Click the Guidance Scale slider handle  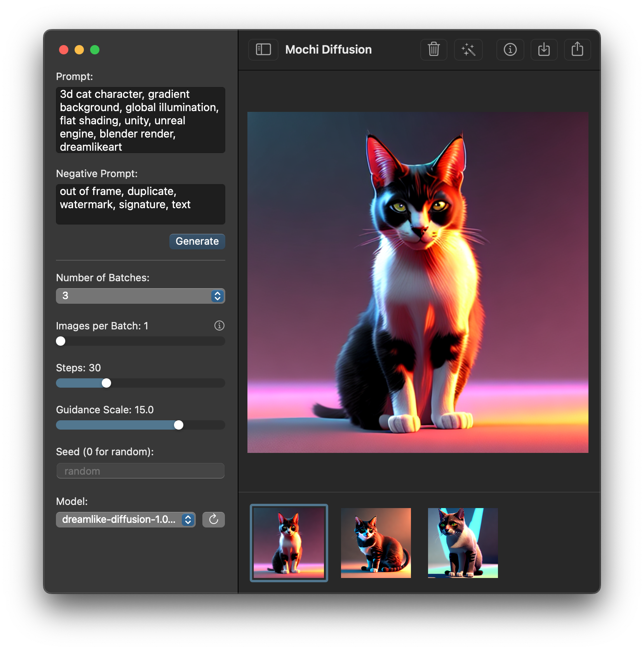[179, 425]
